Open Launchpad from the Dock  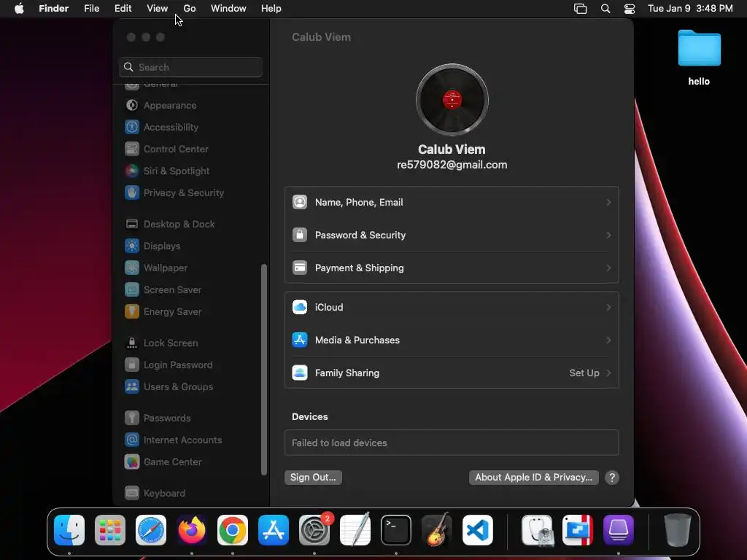[x=110, y=531]
